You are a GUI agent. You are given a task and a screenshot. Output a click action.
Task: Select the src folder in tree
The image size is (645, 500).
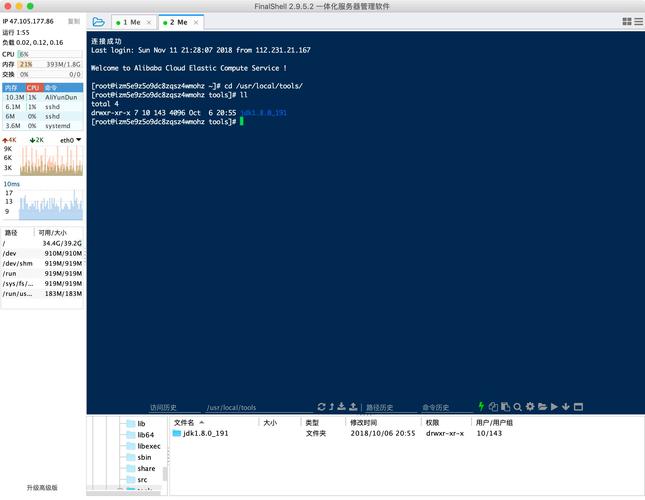[137, 479]
